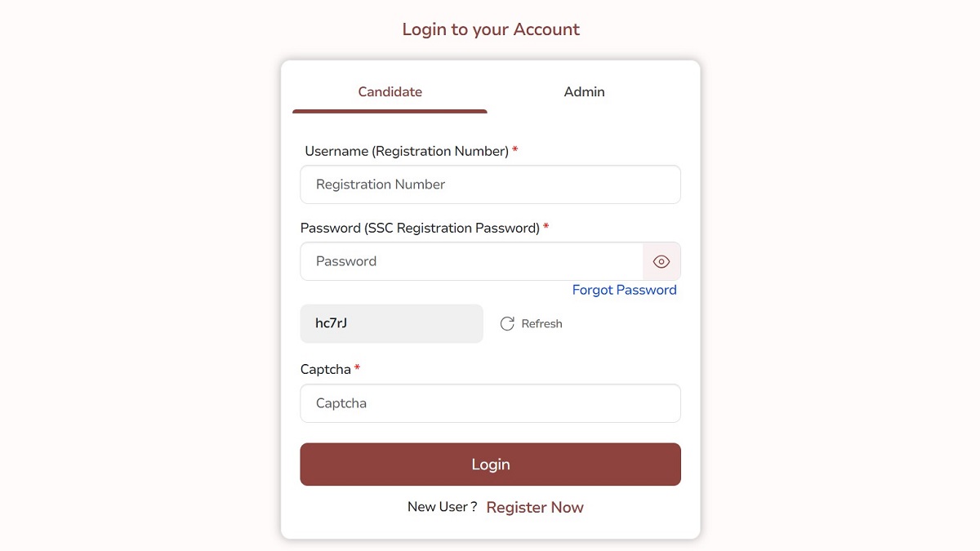Click the red asterisk beside Captcha label
The height and width of the screenshot is (551, 980).
357,369
